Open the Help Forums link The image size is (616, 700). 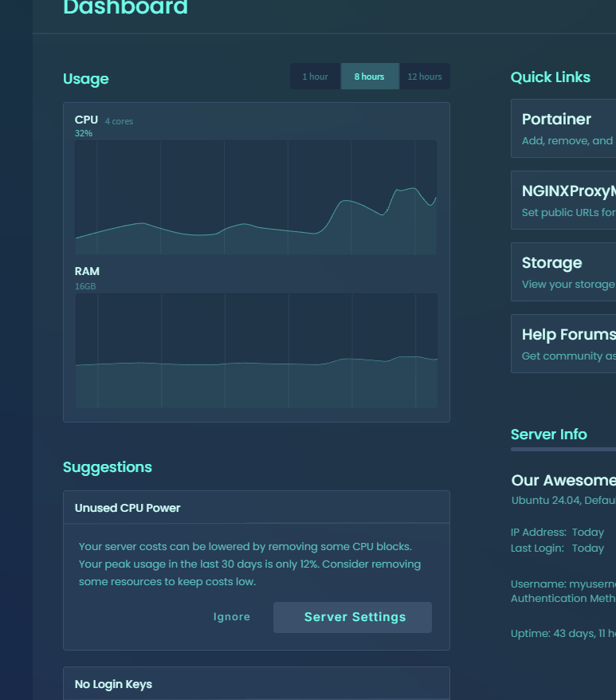pos(563,344)
